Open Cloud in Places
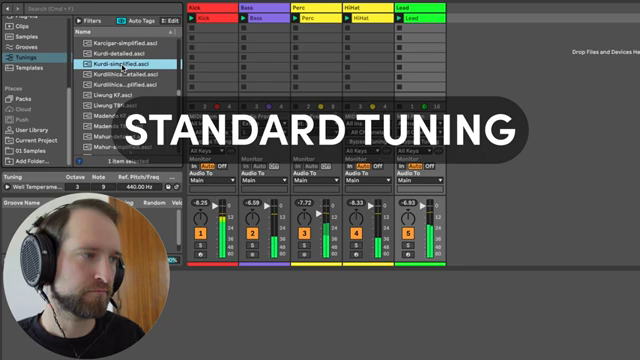 coord(23,109)
